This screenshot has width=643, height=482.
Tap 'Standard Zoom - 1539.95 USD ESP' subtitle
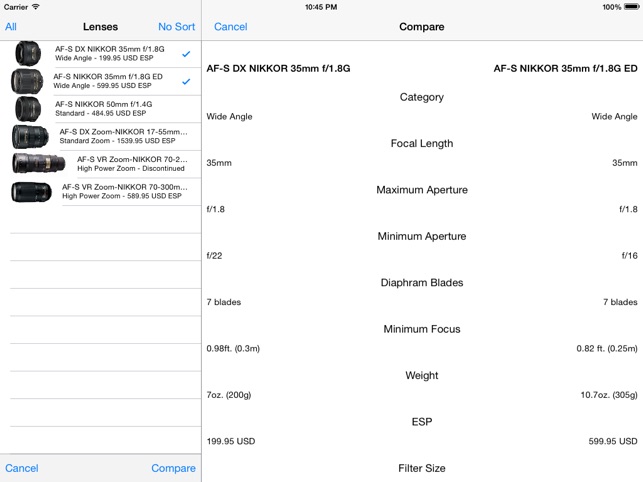pyautogui.click(x=117, y=141)
